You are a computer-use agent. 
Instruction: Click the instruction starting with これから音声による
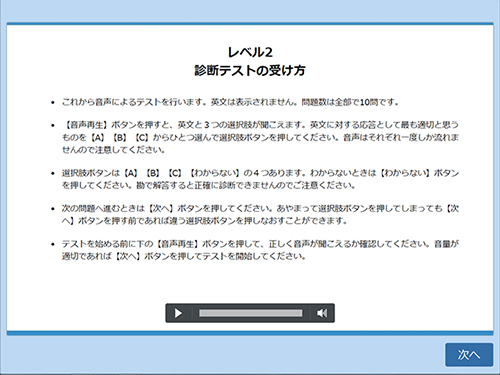[230, 102]
